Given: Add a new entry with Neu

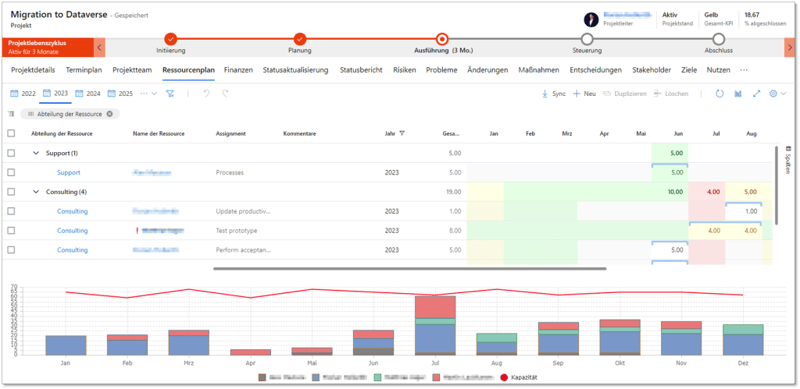Looking at the screenshot, I should tap(585, 94).
